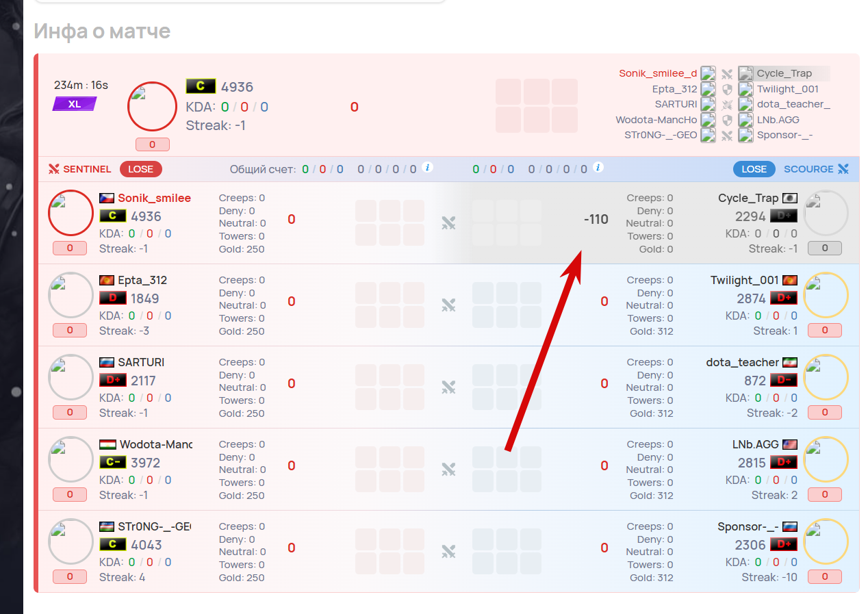Click hero image beside Cycle_Trap in roster

(745, 74)
